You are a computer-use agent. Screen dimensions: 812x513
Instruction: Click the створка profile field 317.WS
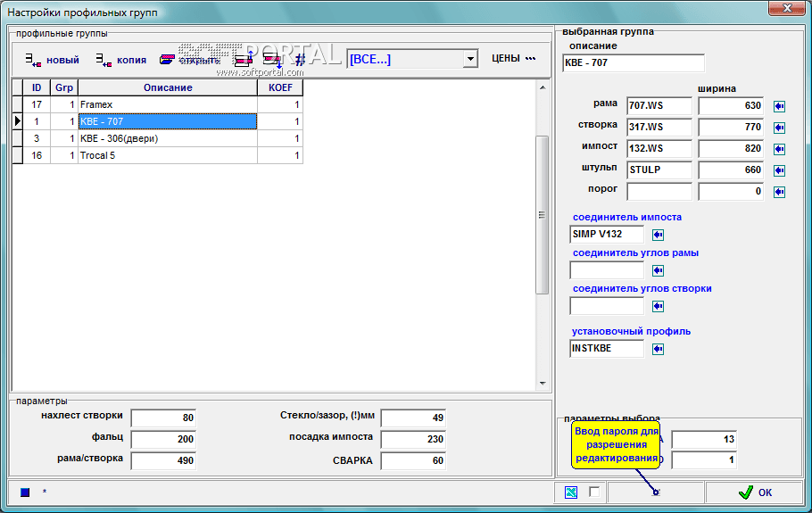tap(659, 128)
